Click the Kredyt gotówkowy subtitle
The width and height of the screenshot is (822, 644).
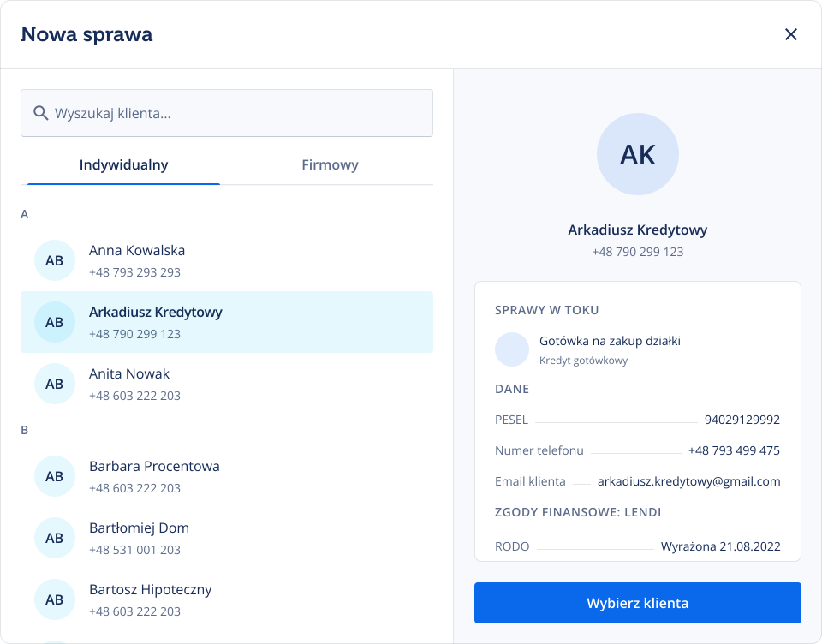coord(583,361)
